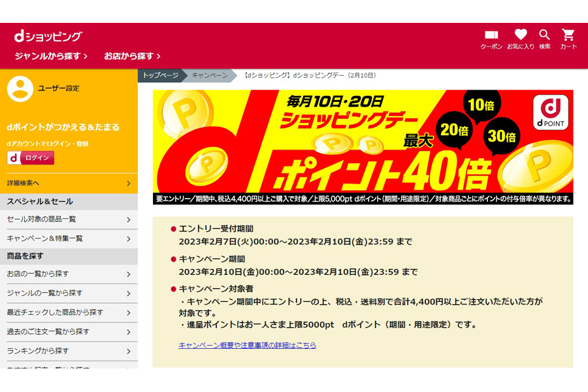
Task: Open お気に入り heart icon
Action: 521,39
